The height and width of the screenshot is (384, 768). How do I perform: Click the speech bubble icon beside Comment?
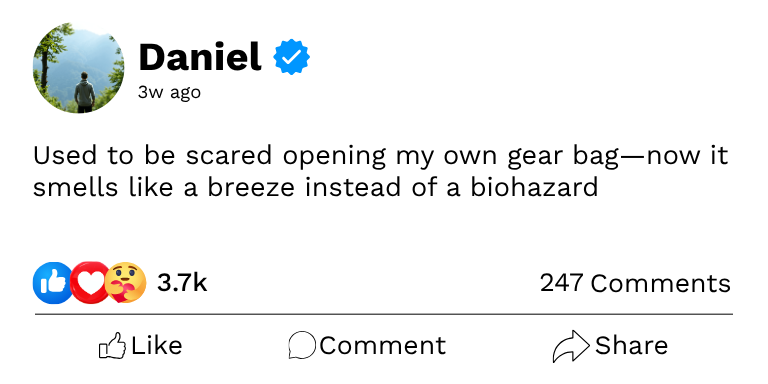pos(302,345)
